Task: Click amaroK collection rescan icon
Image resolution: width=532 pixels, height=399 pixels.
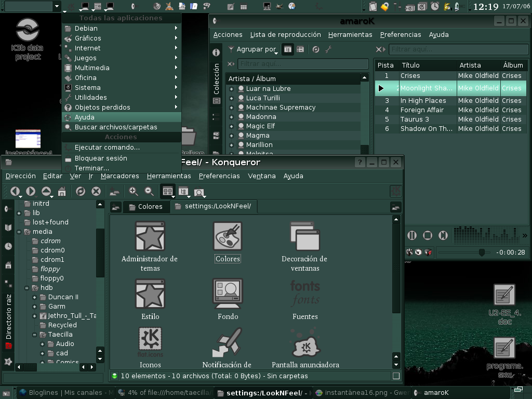Action: pos(315,49)
